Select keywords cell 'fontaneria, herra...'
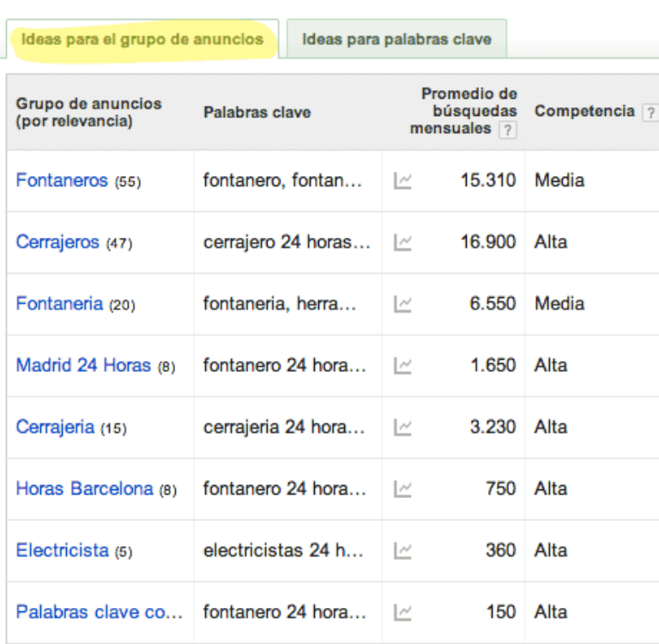 (280, 304)
